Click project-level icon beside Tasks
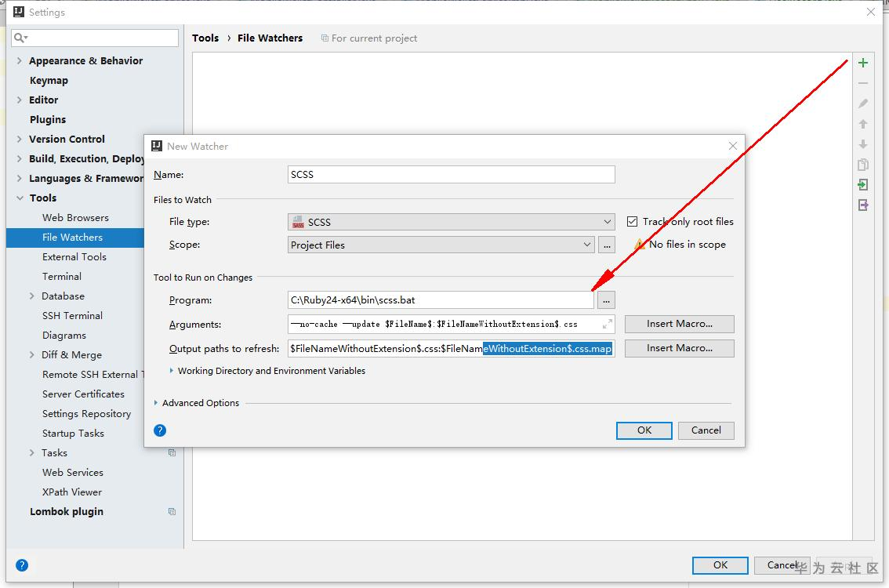 [172, 452]
